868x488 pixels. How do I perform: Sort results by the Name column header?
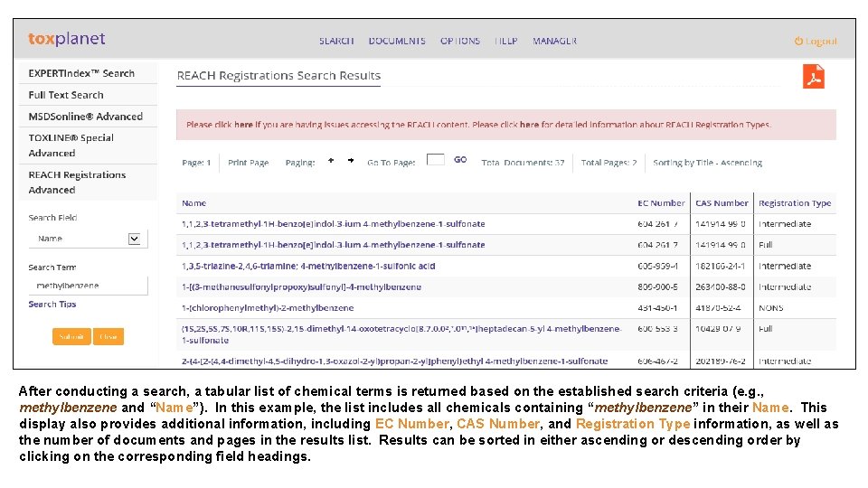pyautogui.click(x=193, y=203)
